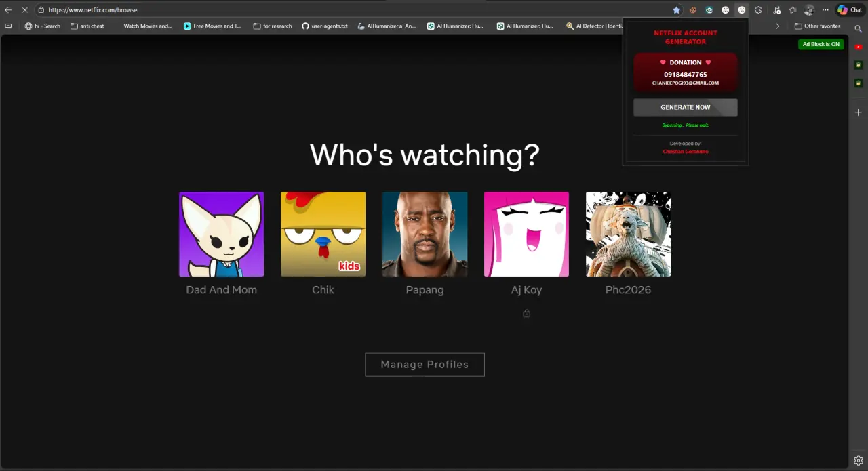Click the 'Papang' profile name
The height and width of the screenshot is (471, 868).
point(425,290)
